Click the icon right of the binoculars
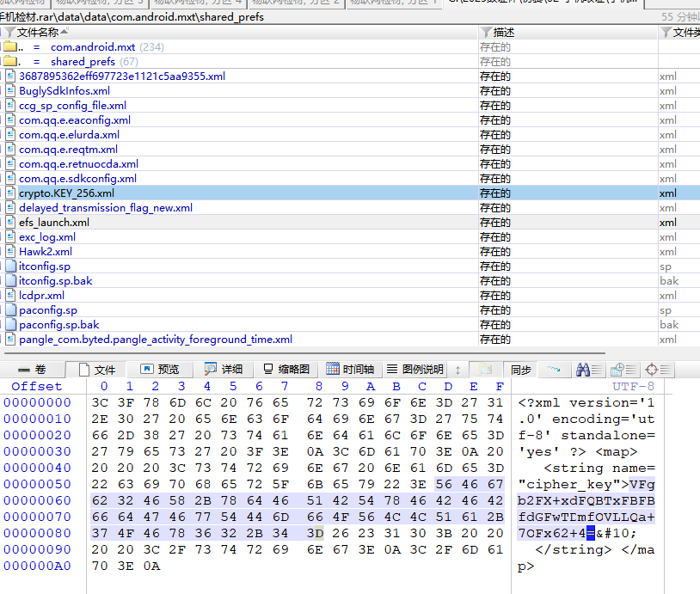The height and width of the screenshot is (594, 700). [x=618, y=369]
